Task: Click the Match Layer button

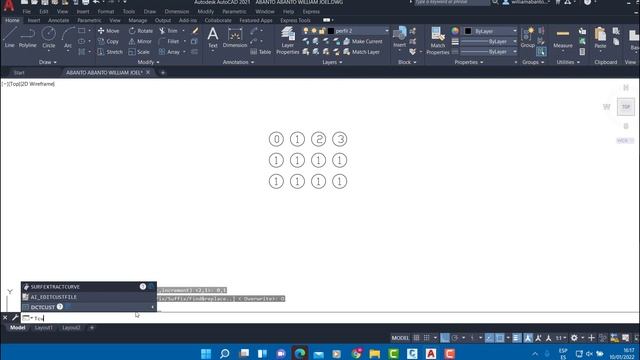Action: click(x=362, y=52)
